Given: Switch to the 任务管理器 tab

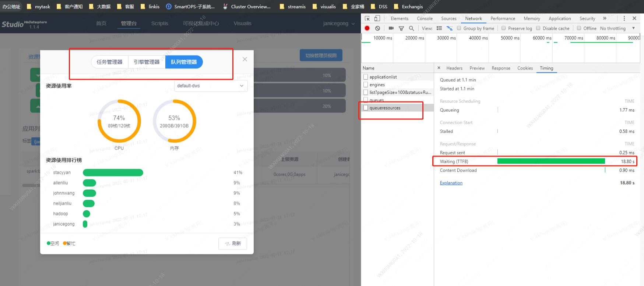Looking at the screenshot, I should click(x=110, y=62).
